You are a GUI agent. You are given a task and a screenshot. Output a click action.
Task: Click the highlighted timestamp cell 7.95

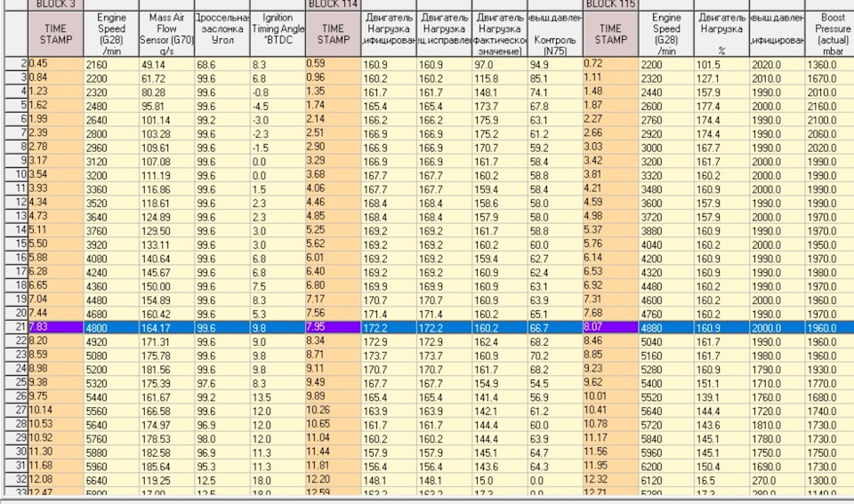[333, 328]
